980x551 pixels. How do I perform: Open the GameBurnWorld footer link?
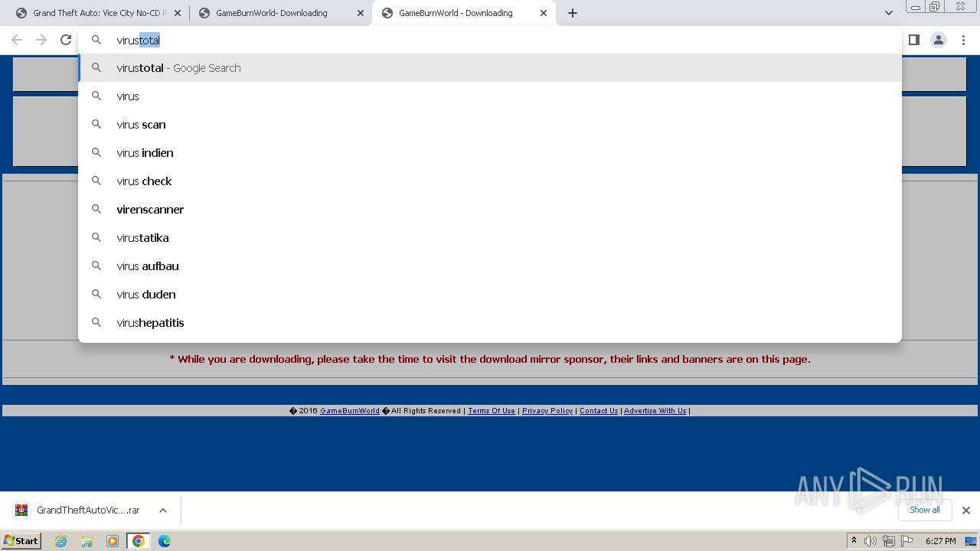pos(350,411)
